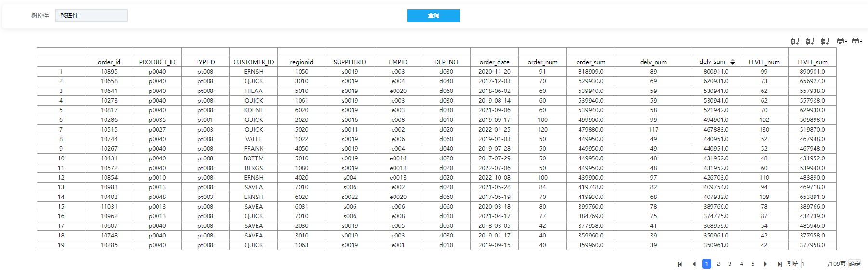Viewport: 868px width, 277px height.
Task: Click customer cell KOENE
Action: 253,110
